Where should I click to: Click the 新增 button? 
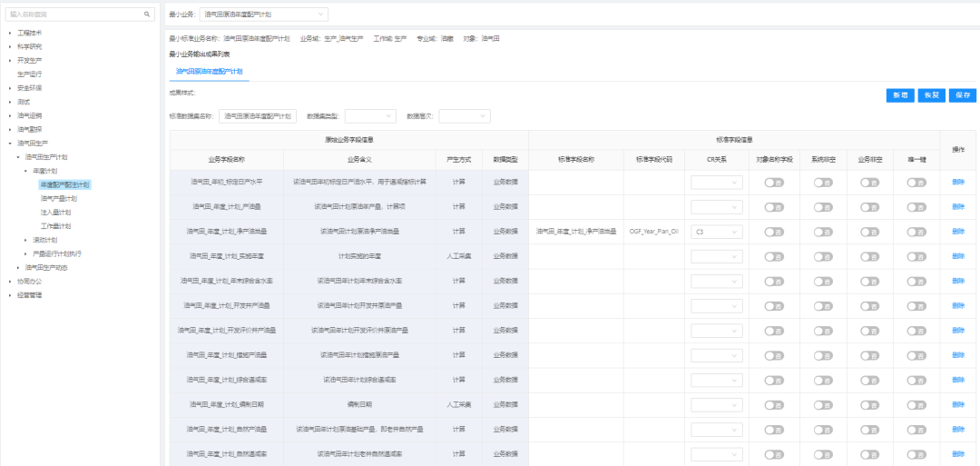pos(900,95)
